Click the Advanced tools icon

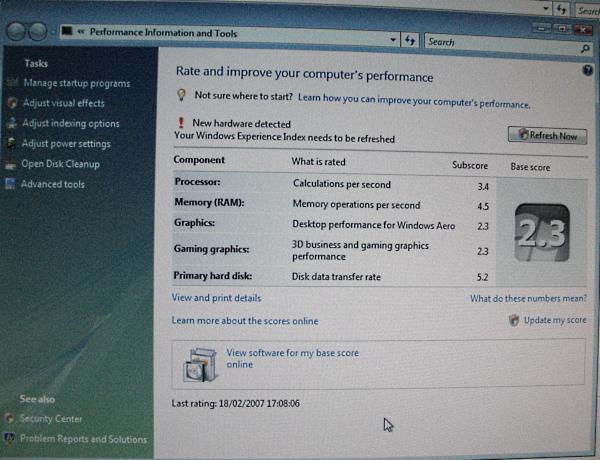point(10,184)
